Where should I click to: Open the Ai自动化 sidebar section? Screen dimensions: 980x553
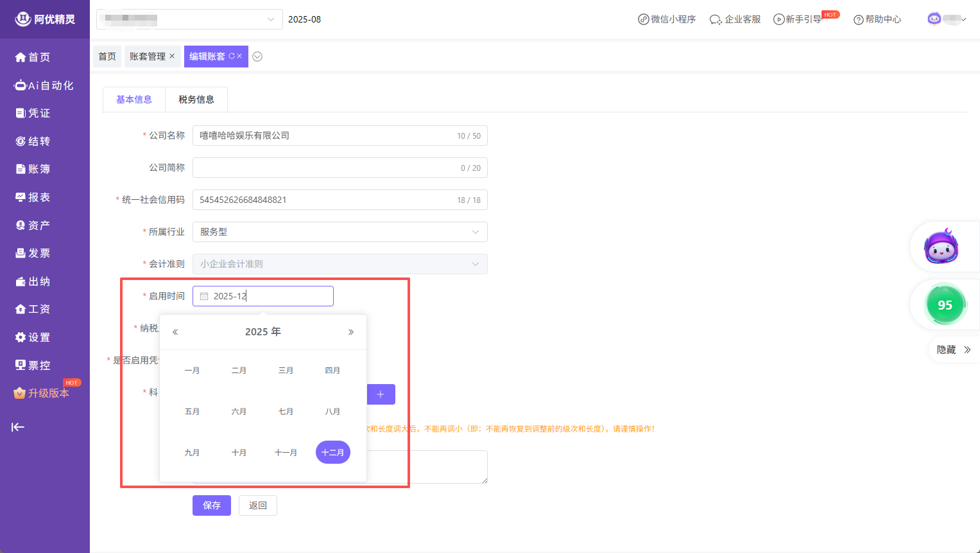coord(44,85)
